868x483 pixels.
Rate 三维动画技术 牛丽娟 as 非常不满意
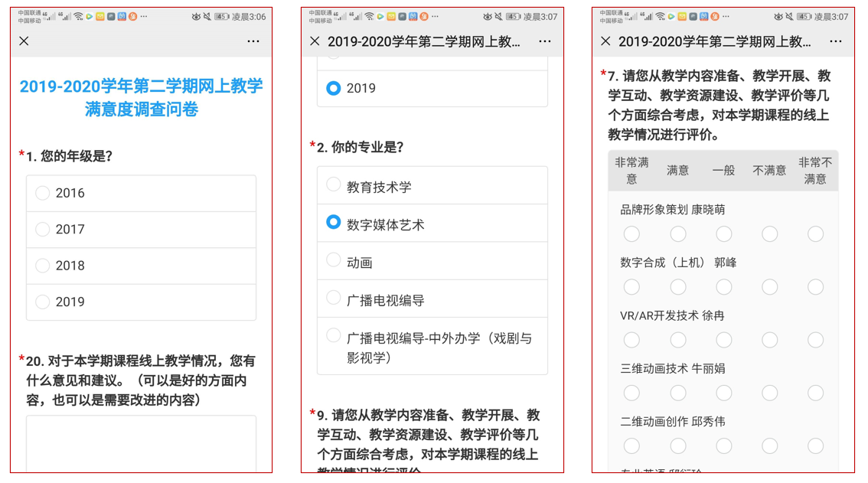coord(815,393)
